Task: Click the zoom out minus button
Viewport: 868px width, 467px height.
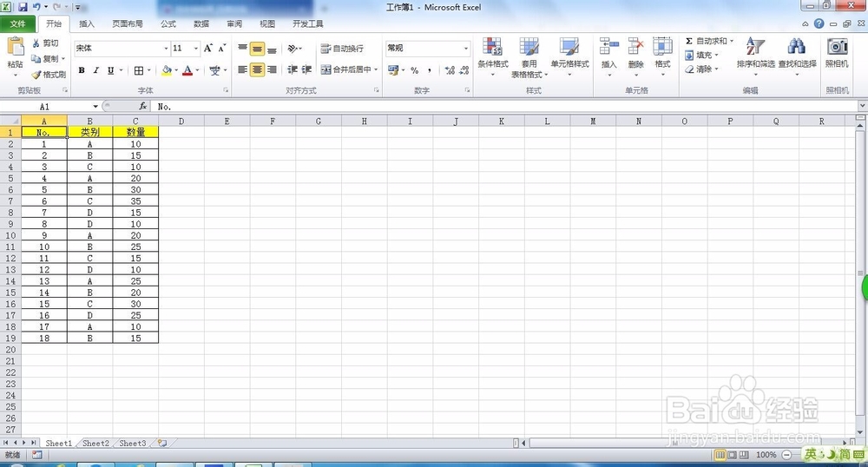Action: pyautogui.click(x=786, y=455)
